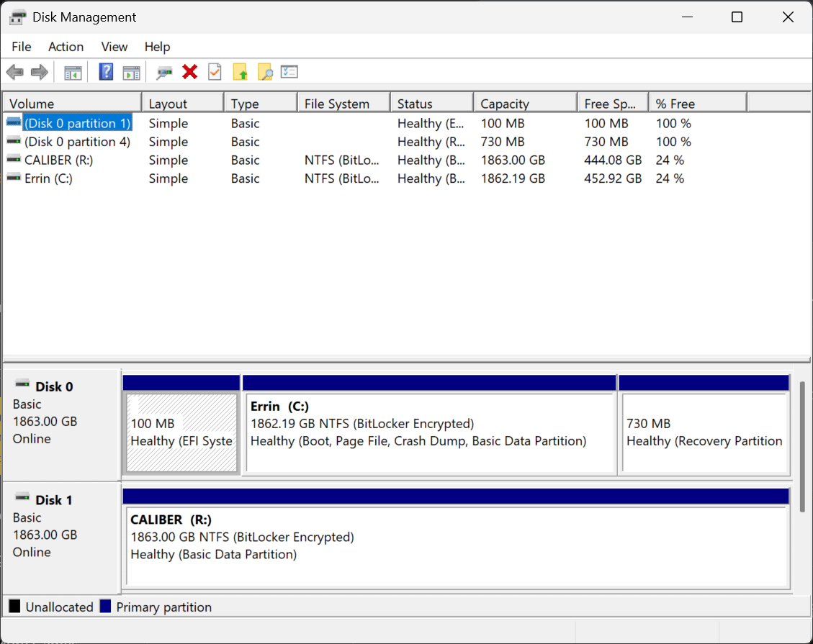Click the drive connect toolbar icon

pyautogui.click(x=165, y=72)
